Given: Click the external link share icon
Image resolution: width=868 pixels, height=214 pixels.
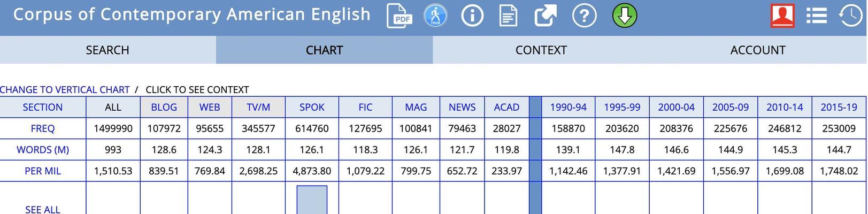Looking at the screenshot, I should pos(546,16).
